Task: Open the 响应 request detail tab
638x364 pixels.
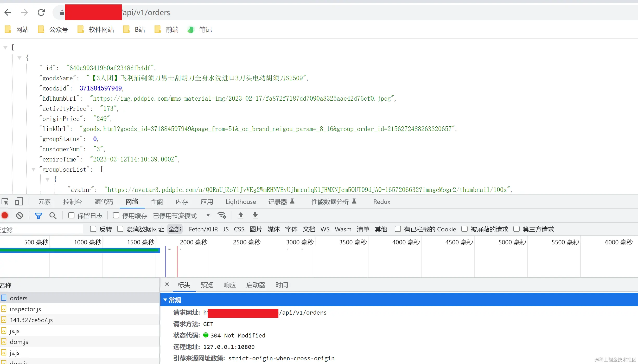Action: click(x=230, y=285)
